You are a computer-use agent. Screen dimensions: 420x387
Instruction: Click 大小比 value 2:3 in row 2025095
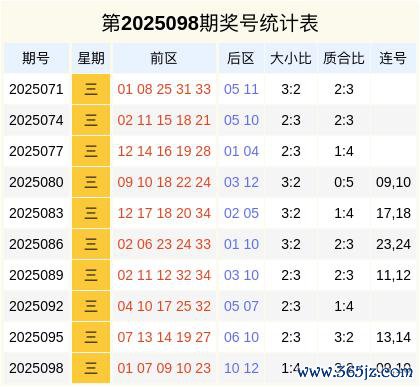291,337
